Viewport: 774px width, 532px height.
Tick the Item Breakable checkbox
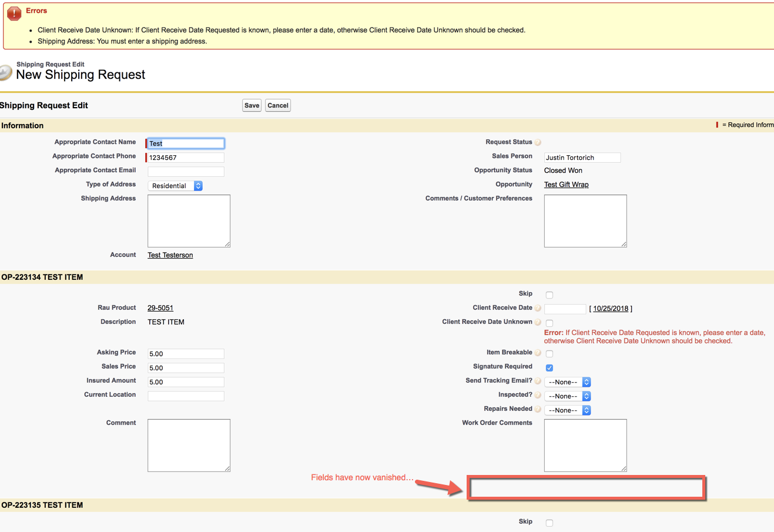pos(549,354)
